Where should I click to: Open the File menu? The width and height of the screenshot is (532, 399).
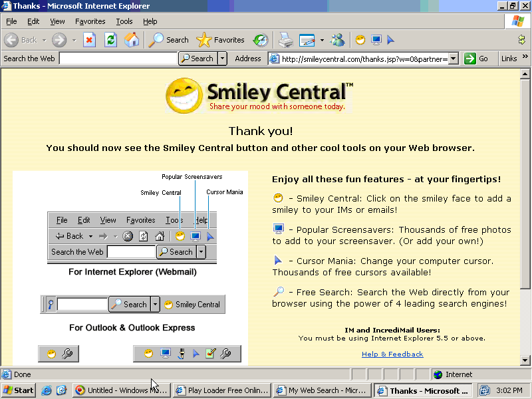11,21
